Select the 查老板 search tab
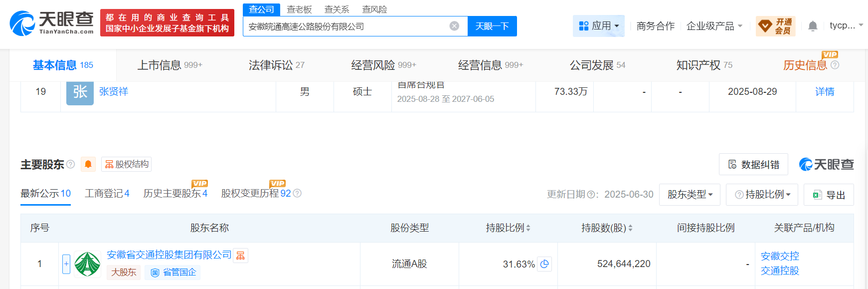The height and width of the screenshot is (289, 868). pyautogui.click(x=299, y=9)
